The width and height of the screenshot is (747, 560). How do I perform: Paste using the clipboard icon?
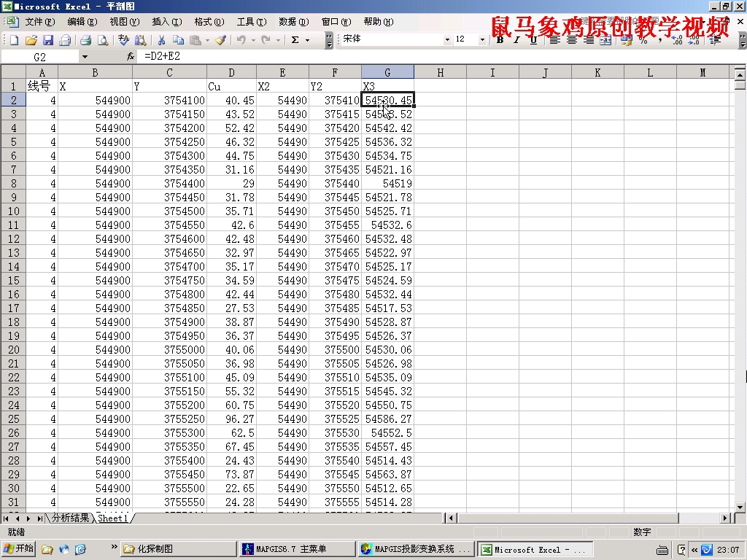[x=196, y=41]
